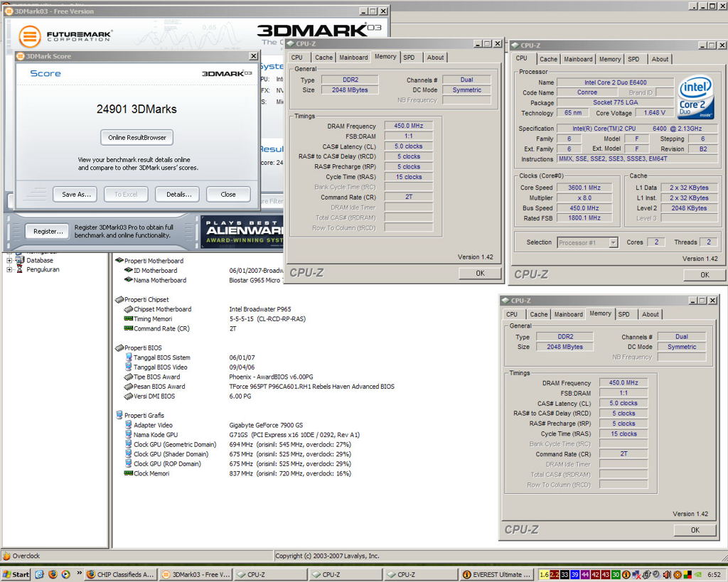The height and width of the screenshot is (582, 728).
Task: Click the Adapter Video monitor icon
Action: [129, 425]
